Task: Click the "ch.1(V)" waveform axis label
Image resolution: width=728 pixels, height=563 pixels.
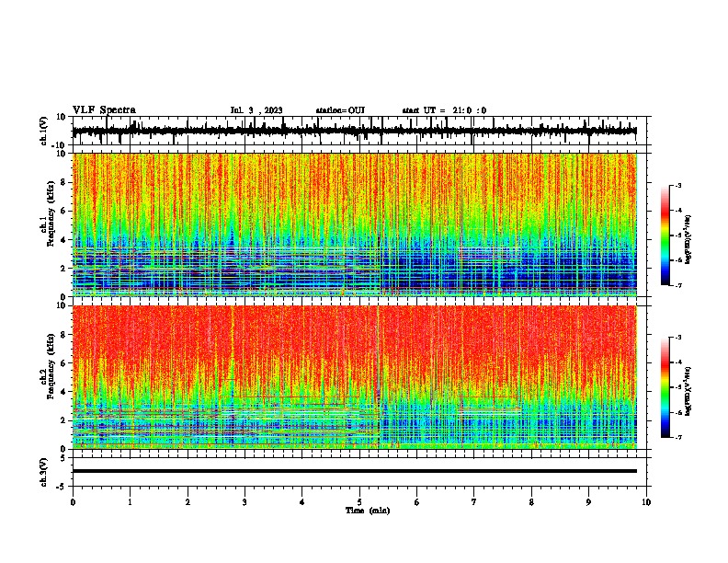Action: tap(44, 131)
